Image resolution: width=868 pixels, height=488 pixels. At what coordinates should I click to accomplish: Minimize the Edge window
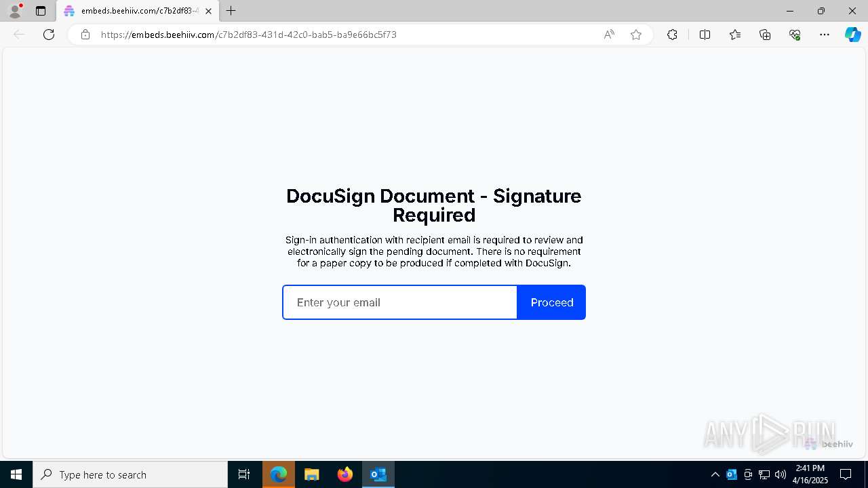790,11
